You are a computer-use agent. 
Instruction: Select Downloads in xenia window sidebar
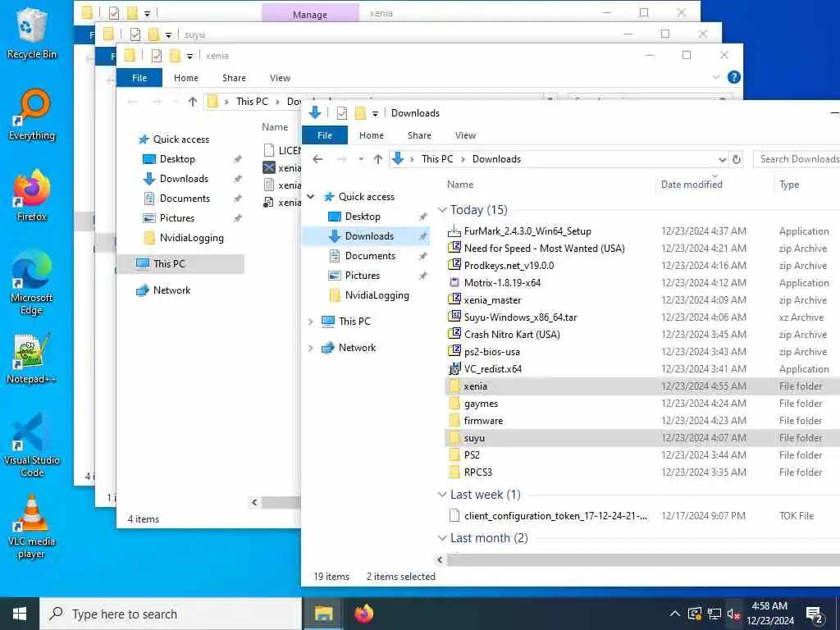[184, 178]
